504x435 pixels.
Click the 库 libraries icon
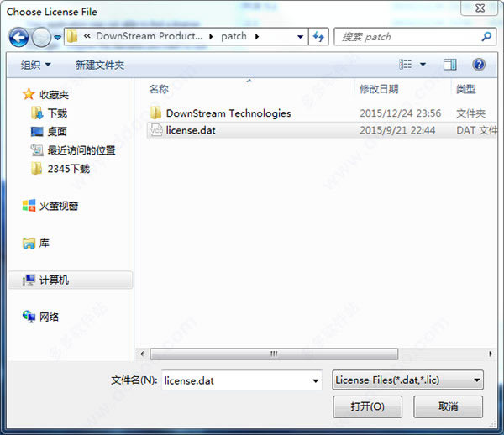29,243
